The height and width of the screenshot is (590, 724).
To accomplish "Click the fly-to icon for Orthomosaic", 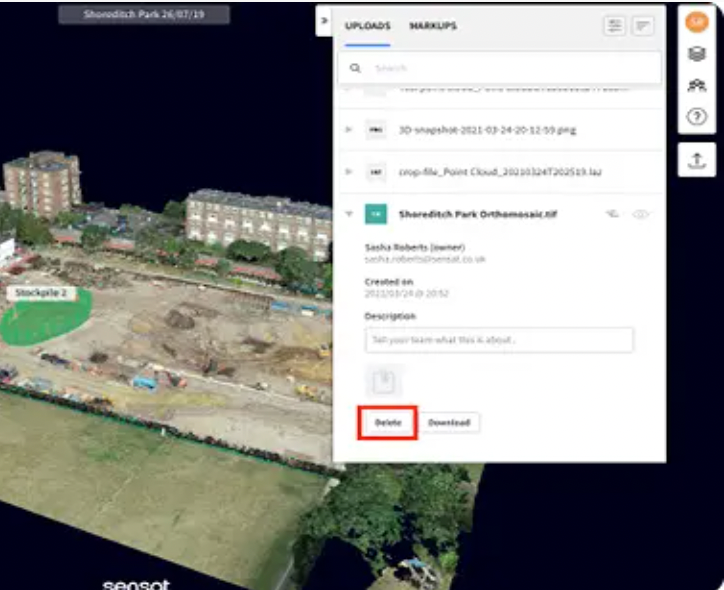I will (x=612, y=214).
